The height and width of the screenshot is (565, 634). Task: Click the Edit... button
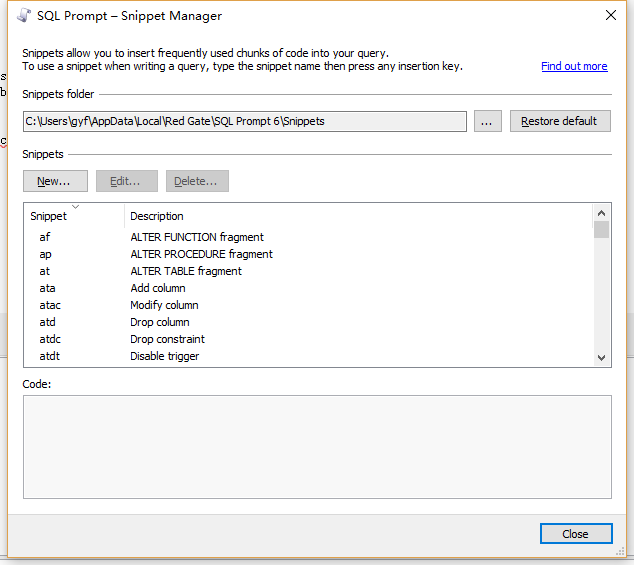(x=127, y=181)
